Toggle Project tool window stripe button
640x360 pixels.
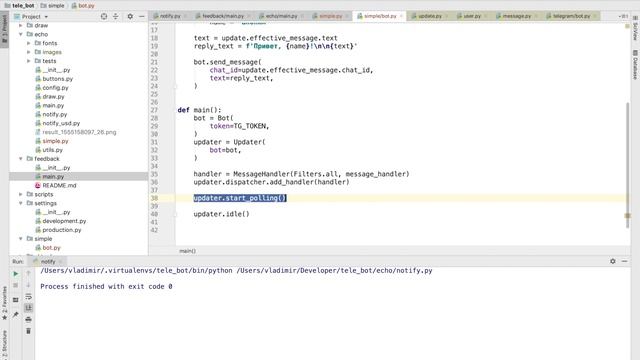[x=4, y=30]
